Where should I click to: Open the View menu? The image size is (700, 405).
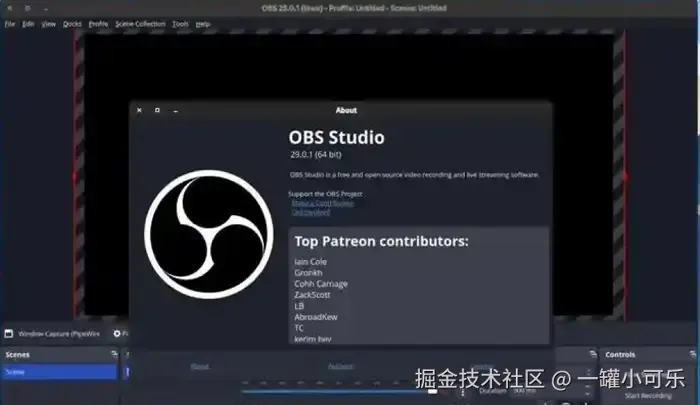click(49, 24)
